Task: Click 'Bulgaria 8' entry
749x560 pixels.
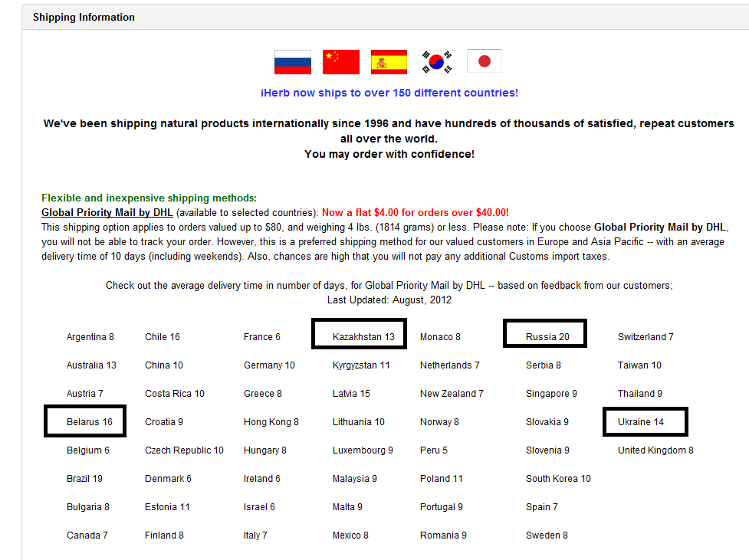Action: pos(88,507)
